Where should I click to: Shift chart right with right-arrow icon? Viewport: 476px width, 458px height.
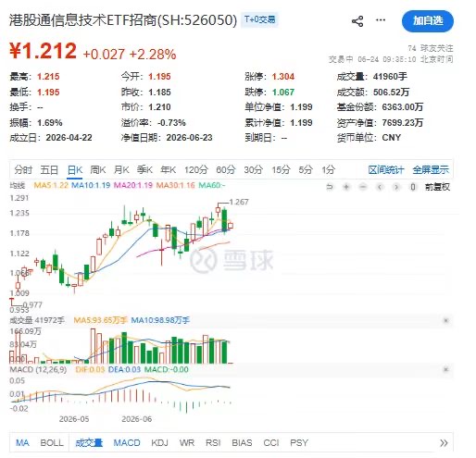point(396,187)
